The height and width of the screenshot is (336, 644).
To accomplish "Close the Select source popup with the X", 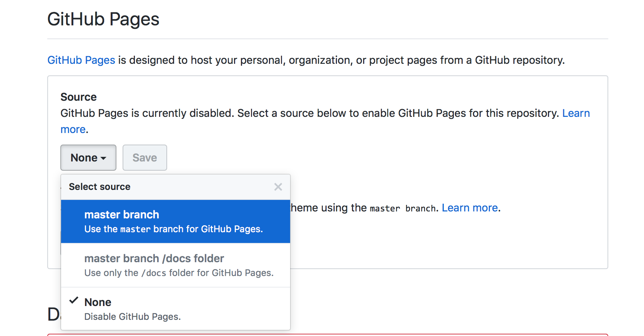I will click(278, 187).
